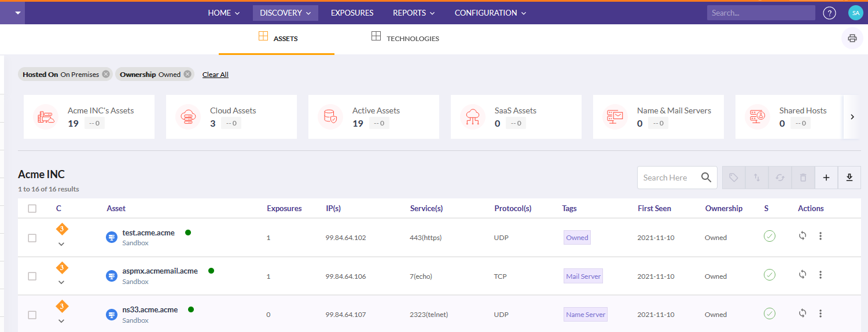Expand the test.acme.acme row chevron
The width and height of the screenshot is (868, 332).
(61, 244)
